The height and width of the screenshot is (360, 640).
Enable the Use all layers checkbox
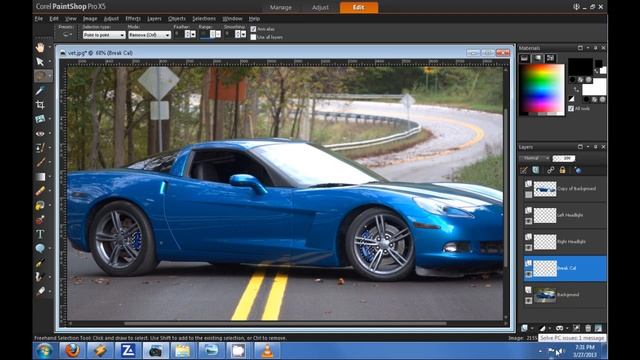pos(253,37)
